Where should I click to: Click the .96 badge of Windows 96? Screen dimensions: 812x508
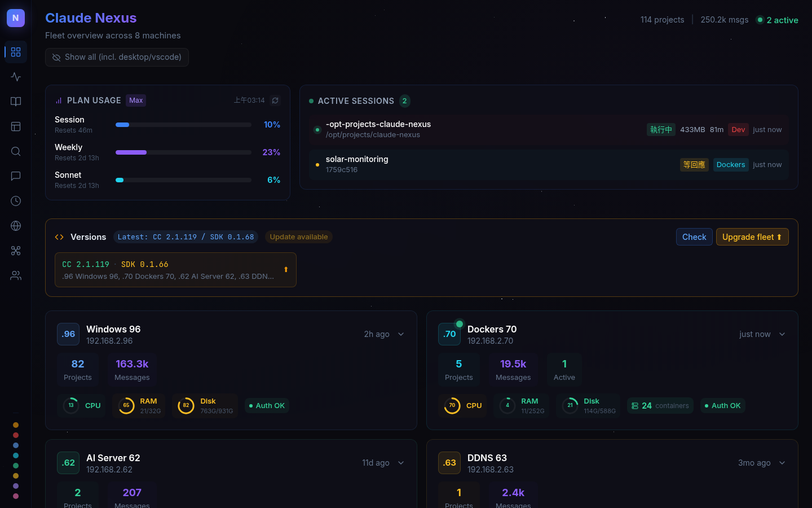[68, 334]
